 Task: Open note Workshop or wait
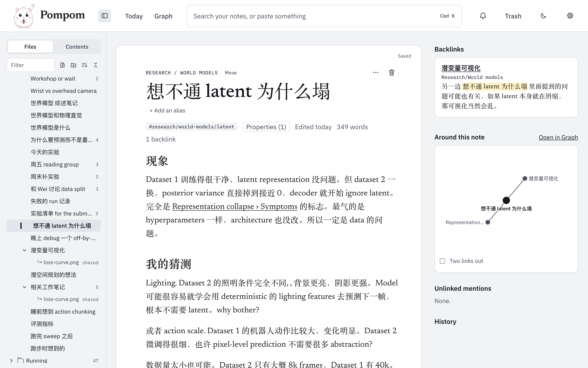pyautogui.click(x=54, y=78)
